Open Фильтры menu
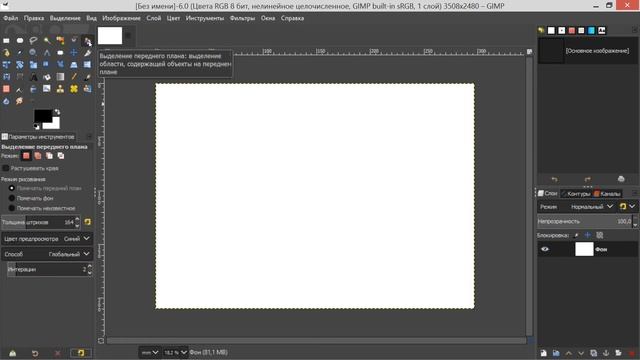640x360 pixels. point(242,18)
